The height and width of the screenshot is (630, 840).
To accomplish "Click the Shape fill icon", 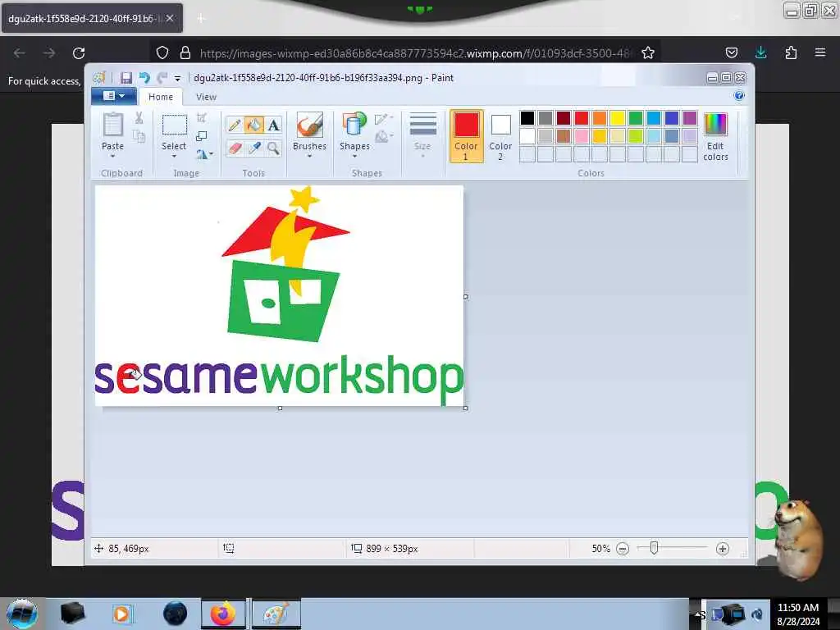I will [383, 137].
